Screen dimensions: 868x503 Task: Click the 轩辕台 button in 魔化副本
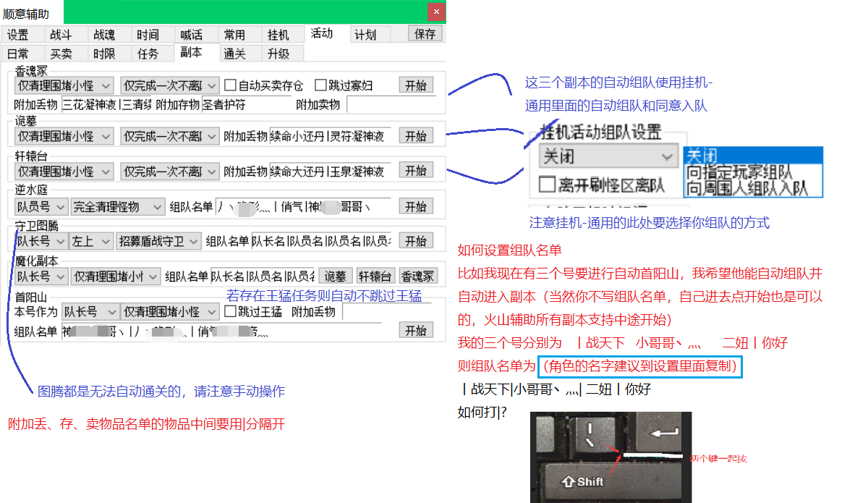376,276
